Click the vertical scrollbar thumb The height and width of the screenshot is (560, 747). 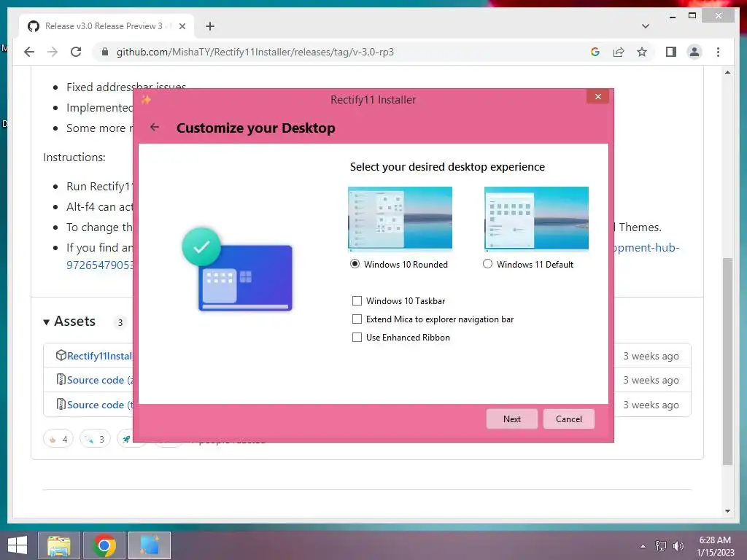point(727,361)
